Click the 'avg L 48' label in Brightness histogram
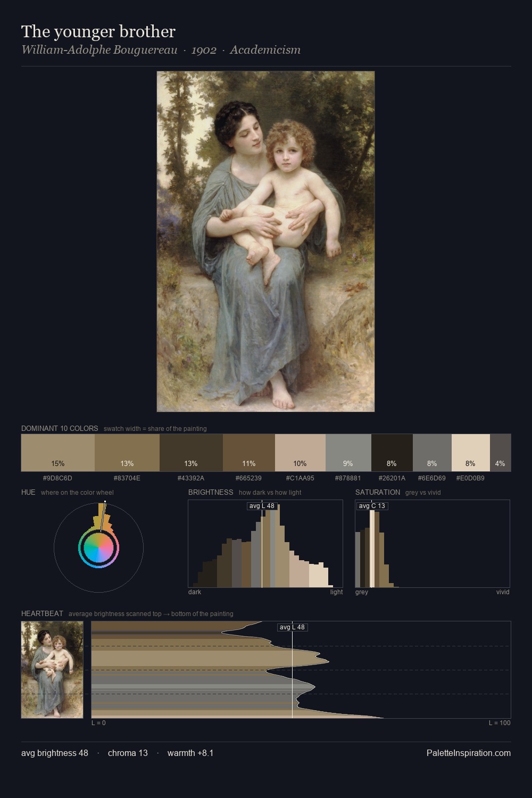 [262, 506]
